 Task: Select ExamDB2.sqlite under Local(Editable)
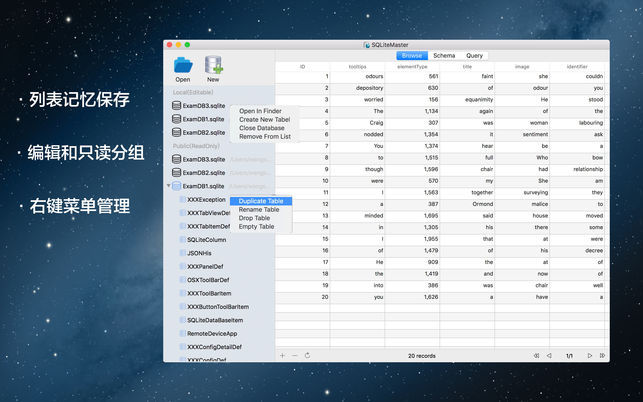pos(204,132)
